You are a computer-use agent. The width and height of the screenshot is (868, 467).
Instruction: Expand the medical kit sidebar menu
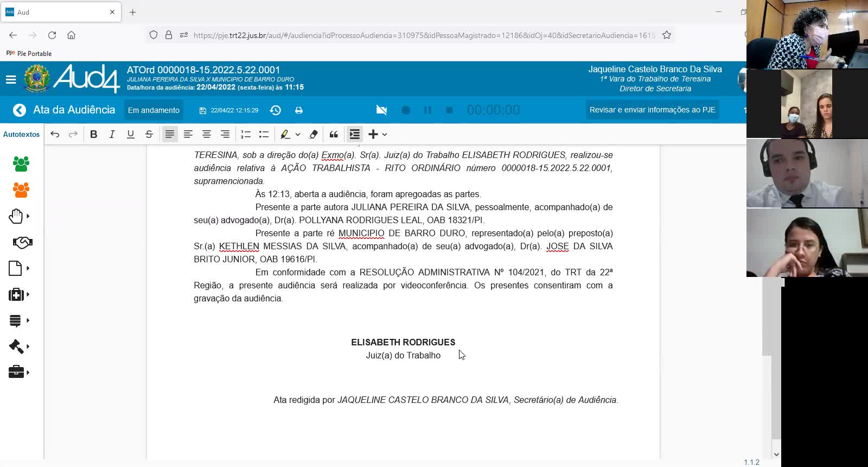(19, 294)
